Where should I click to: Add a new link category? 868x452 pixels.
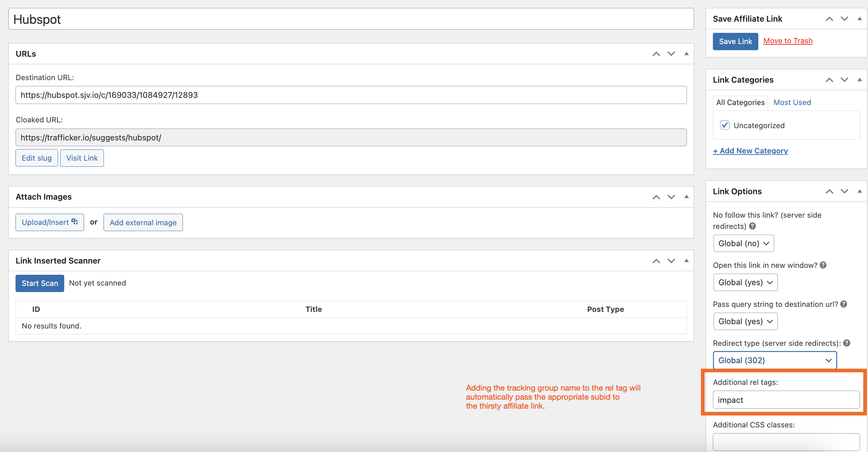coord(750,151)
